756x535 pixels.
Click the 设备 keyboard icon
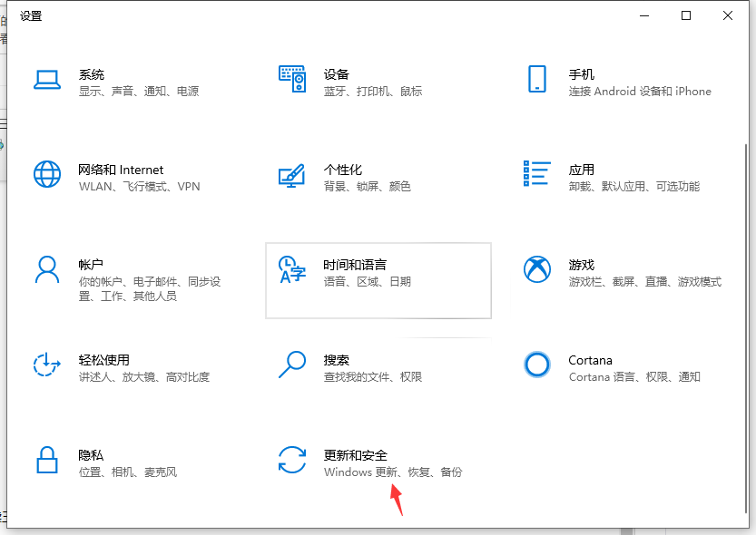[x=292, y=80]
